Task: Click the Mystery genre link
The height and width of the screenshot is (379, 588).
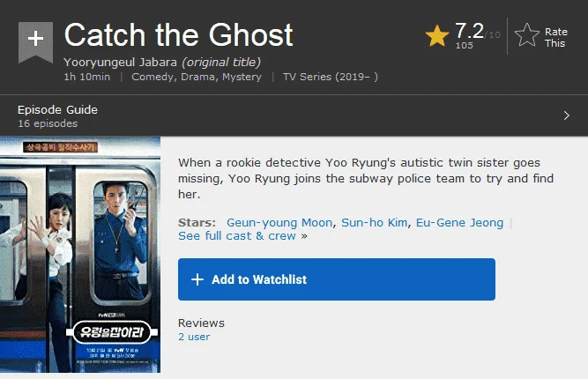Action: [242, 77]
